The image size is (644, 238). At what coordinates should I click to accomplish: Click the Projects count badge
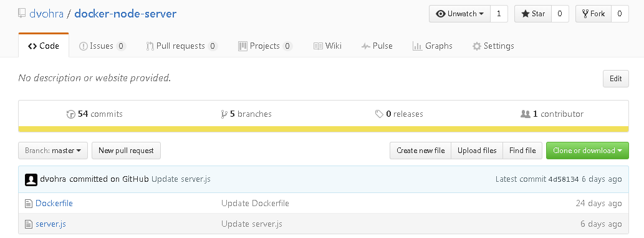point(287,46)
